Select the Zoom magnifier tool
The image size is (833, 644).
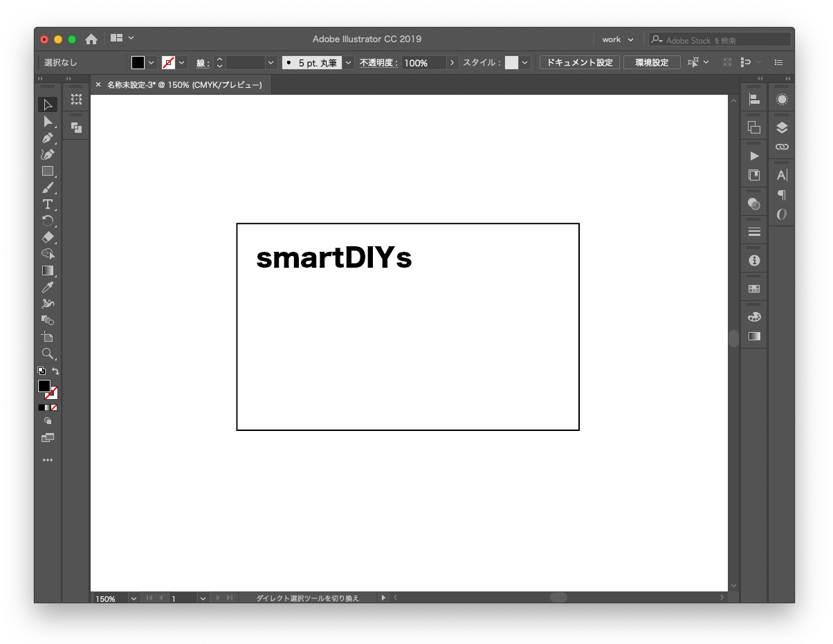pyautogui.click(x=48, y=353)
